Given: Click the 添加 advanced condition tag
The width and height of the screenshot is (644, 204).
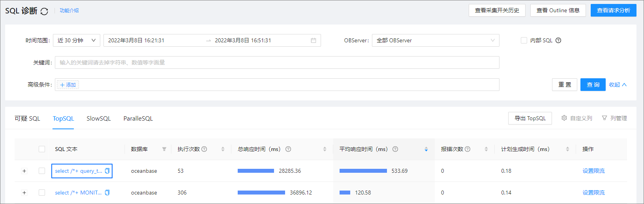Looking at the screenshot, I should tap(68, 85).
